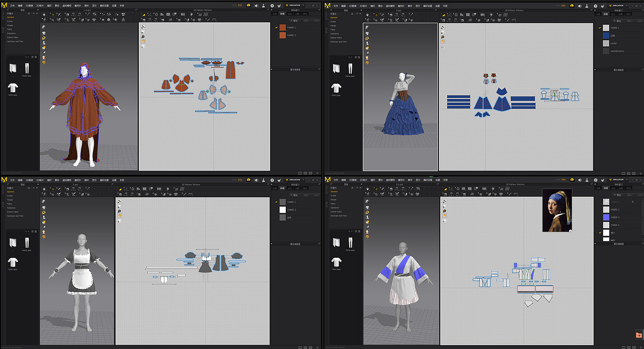Click pearl earring reference image in kimono window
Viewport: 644px width, 349px height.
(557, 210)
